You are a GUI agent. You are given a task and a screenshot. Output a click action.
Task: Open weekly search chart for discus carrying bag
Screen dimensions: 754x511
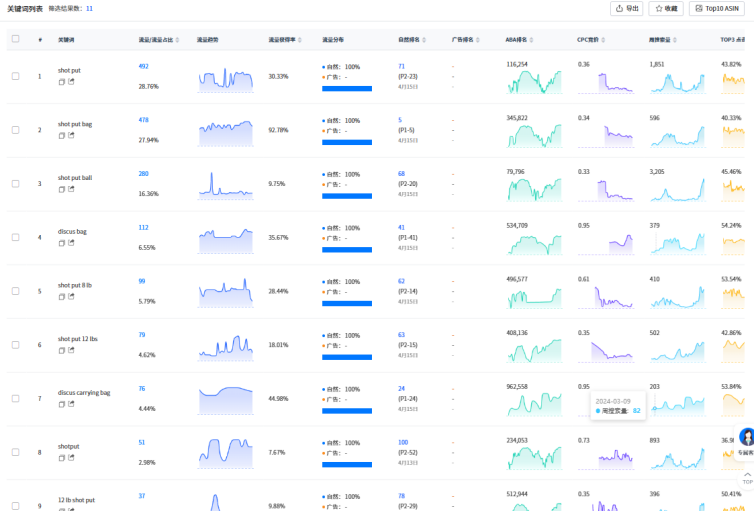coord(678,405)
